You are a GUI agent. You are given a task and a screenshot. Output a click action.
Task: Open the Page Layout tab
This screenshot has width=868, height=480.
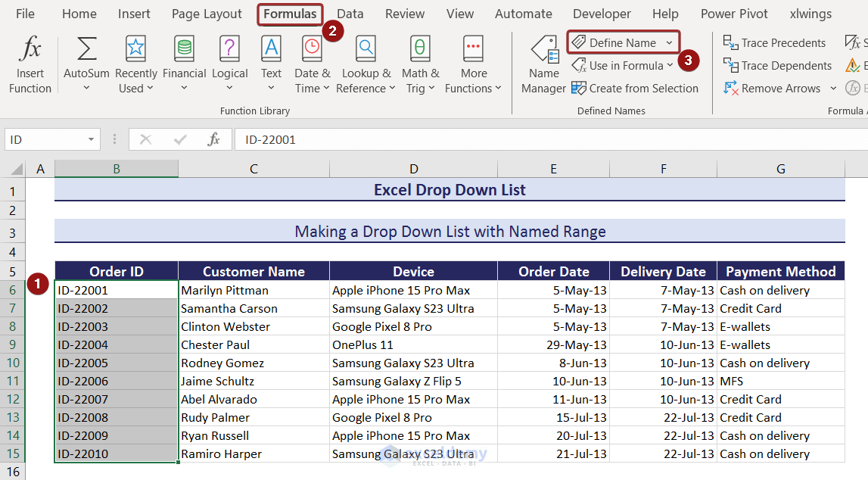(207, 14)
